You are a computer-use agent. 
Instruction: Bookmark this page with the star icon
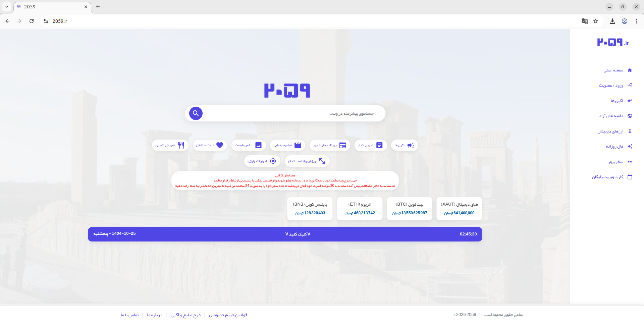click(596, 21)
